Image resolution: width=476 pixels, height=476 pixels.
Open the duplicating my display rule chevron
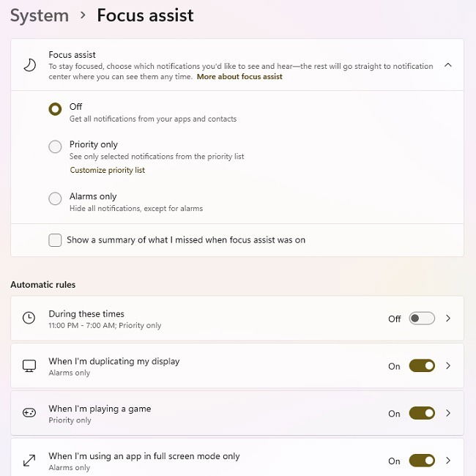point(448,366)
